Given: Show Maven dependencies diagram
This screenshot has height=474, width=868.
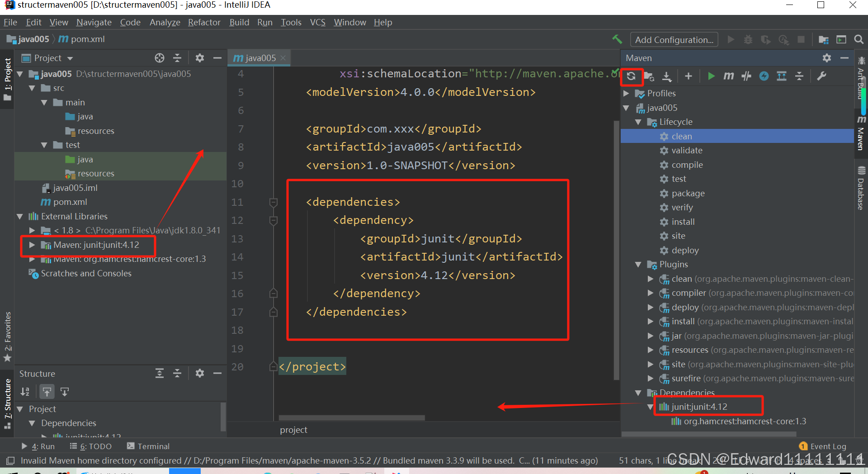Looking at the screenshot, I should (782, 76).
